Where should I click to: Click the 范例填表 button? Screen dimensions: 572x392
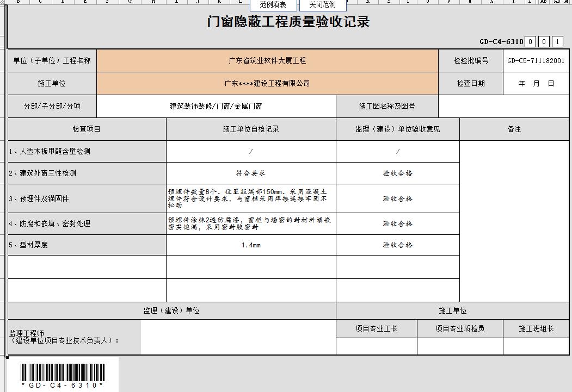(x=273, y=5)
